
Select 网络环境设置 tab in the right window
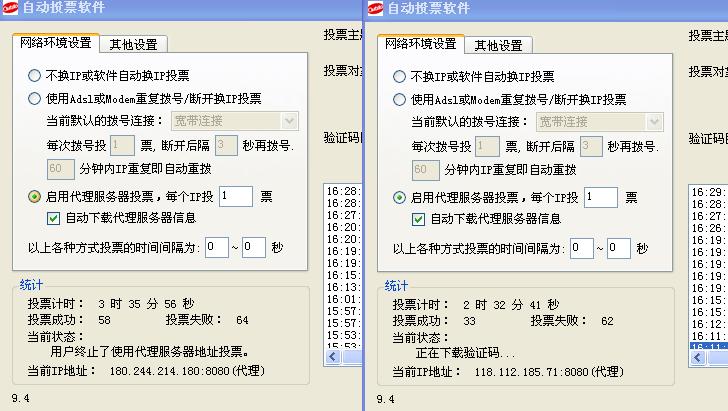tap(420, 44)
